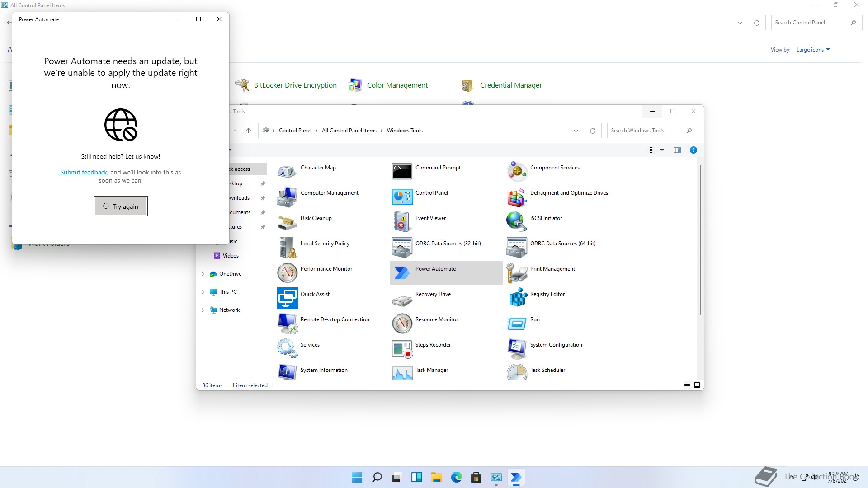Open Remote Desktop Connection icon
Viewport: 868px width, 488px height.
coord(287,324)
